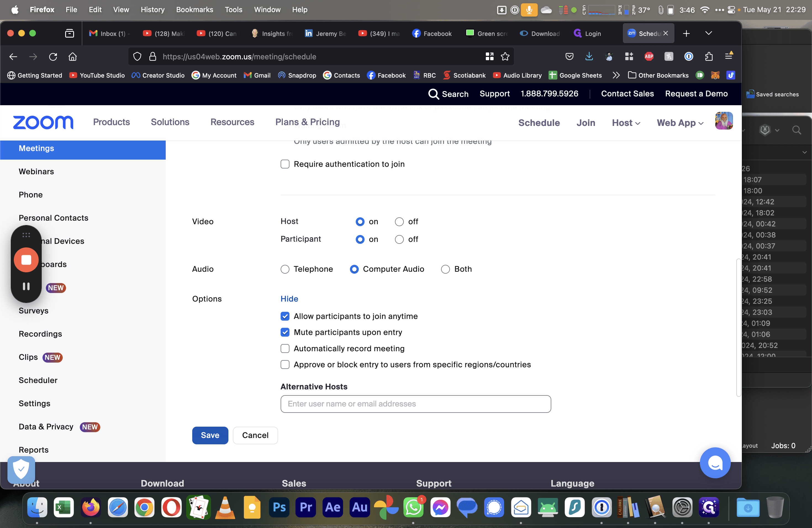Image resolution: width=812 pixels, height=528 pixels.
Task: Open the Other Bookmarks folder
Action: coord(658,75)
